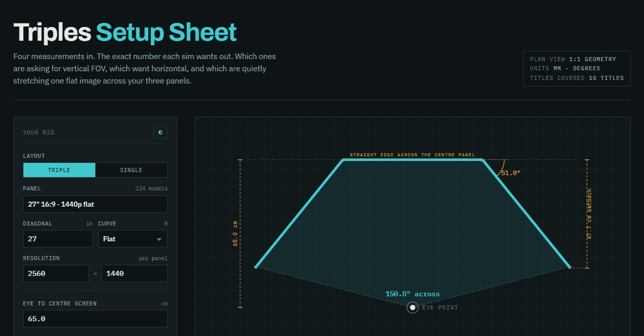644x336 pixels.
Task: Click the 65.0 cm dimension label
Action: pos(235,234)
